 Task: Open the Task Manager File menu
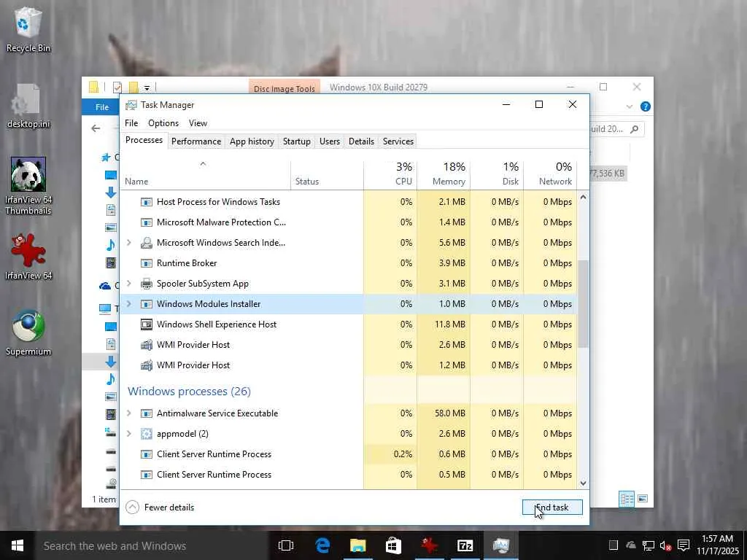tap(131, 123)
